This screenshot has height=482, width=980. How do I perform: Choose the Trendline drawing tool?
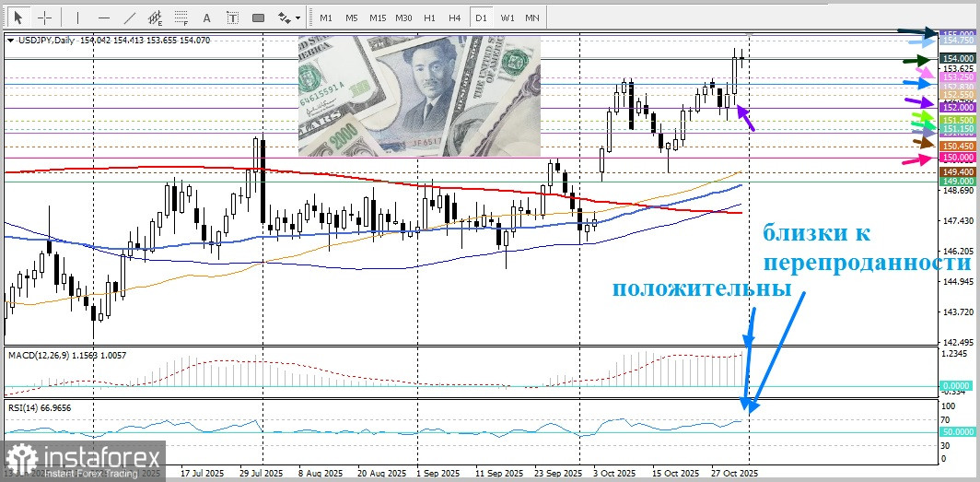click(130, 18)
